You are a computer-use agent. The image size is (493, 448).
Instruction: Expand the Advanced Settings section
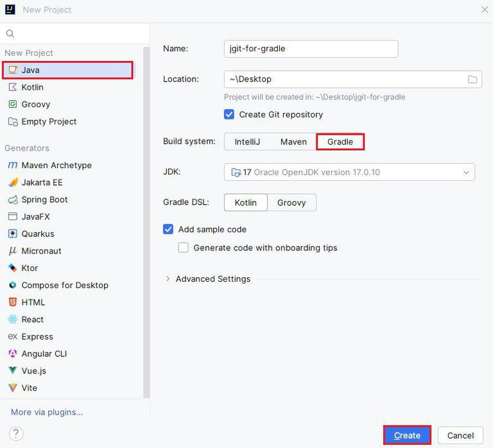click(x=168, y=279)
